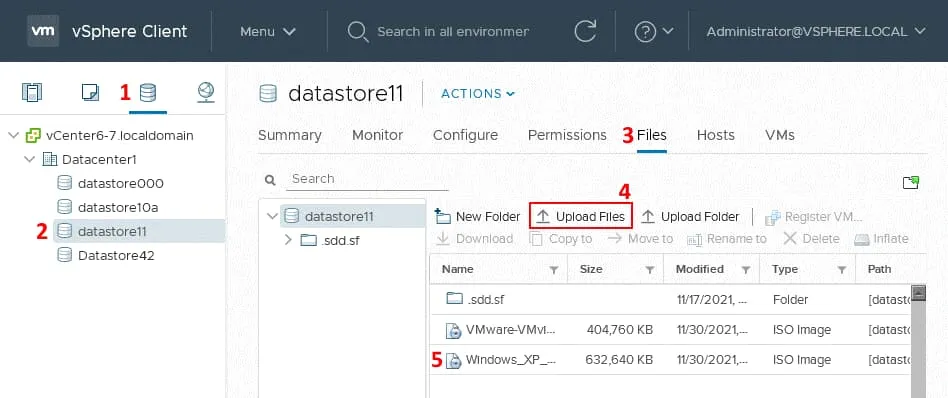The height and width of the screenshot is (398, 948).
Task: Open the Administrator@VSPHERE.LOCAL user dropdown
Action: coord(816,31)
